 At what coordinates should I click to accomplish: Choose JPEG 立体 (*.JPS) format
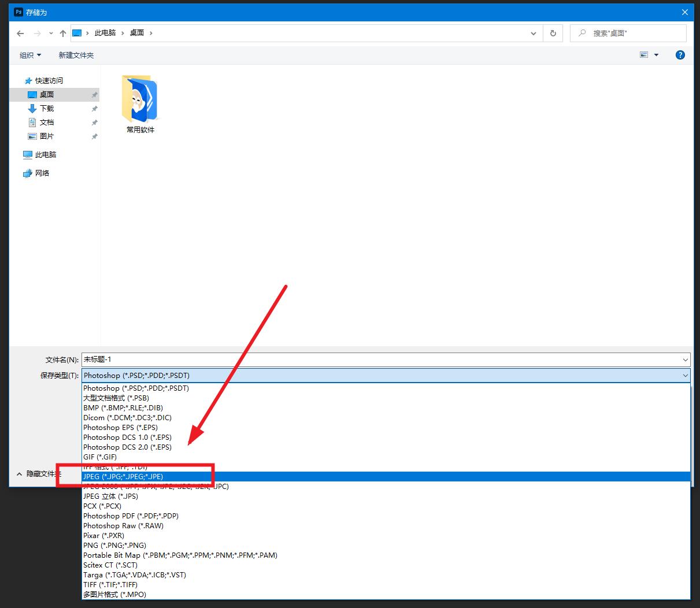tap(386, 496)
